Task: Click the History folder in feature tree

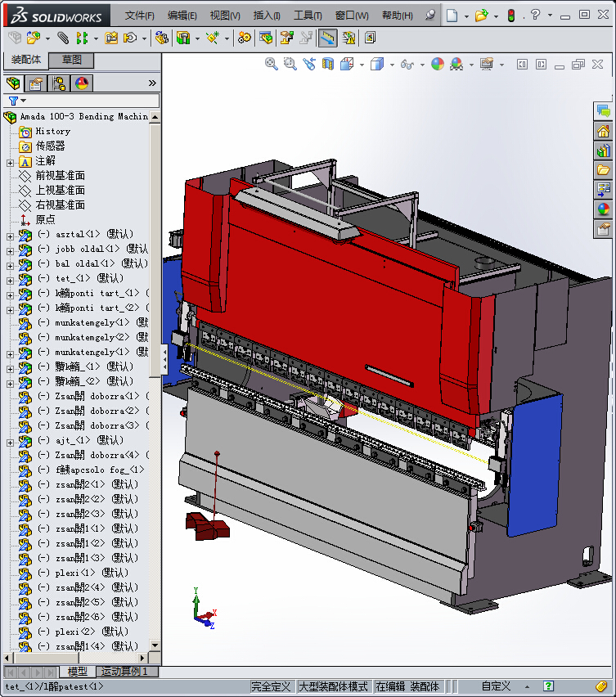Action: click(x=52, y=131)
